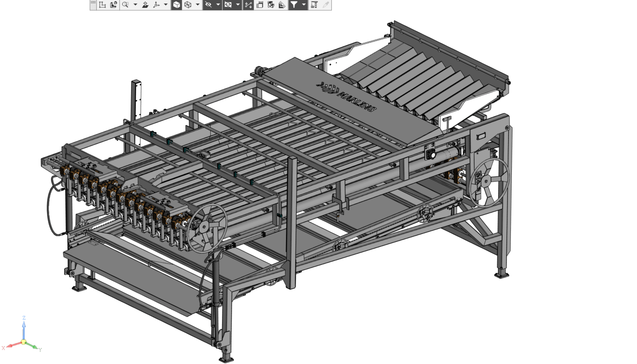Toggle the crossed-out eye hide/show icon
This screenshot has height=364, width=637.
point(208,5)
